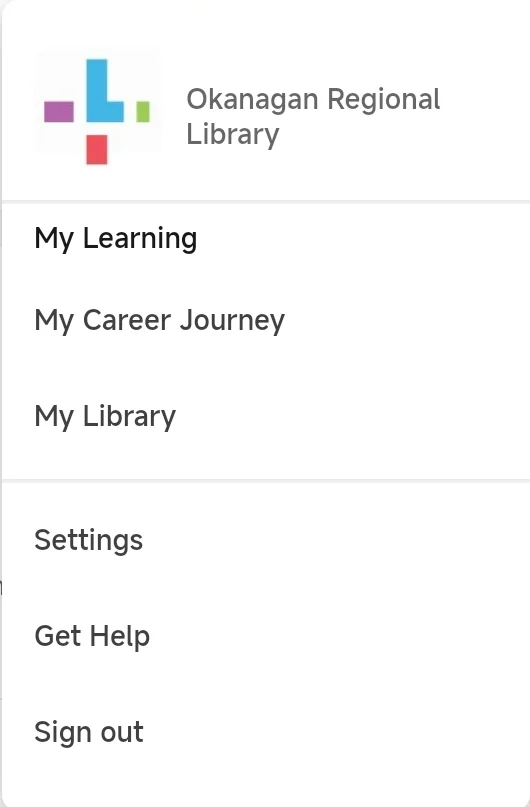This screenshot has height=807, width=530.
Task: Select the bold My Learning item
Action: pos(116,238)
